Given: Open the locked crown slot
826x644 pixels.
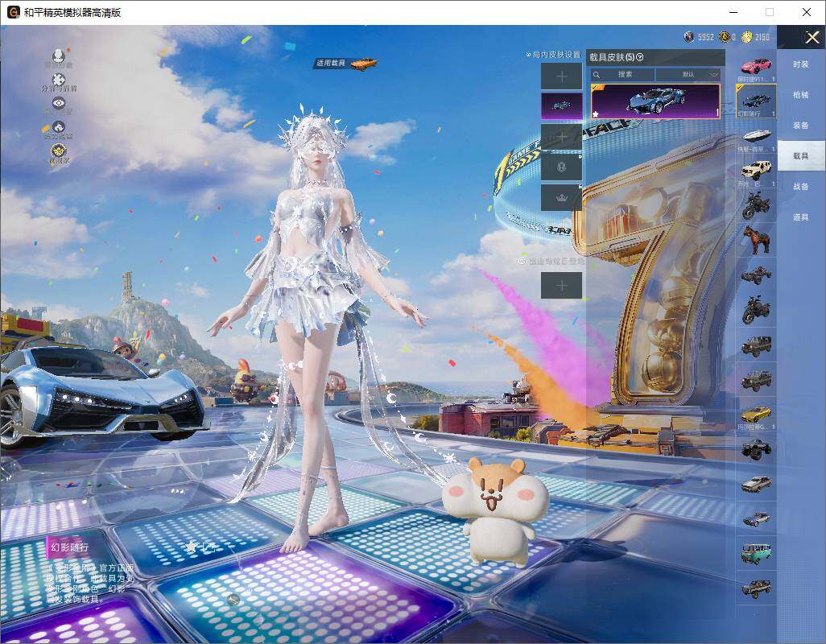Looking at the screenshot, I should coord(562,198).
